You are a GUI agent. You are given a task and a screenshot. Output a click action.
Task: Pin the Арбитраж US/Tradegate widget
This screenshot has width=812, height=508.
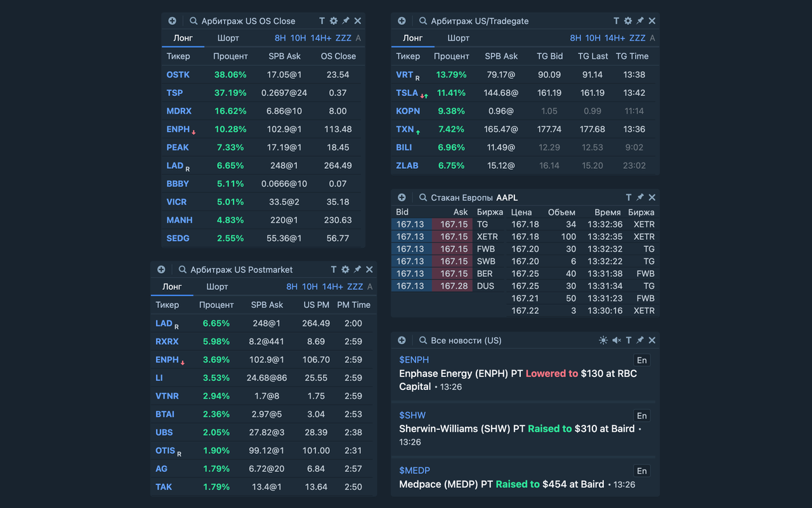[640, 21]
